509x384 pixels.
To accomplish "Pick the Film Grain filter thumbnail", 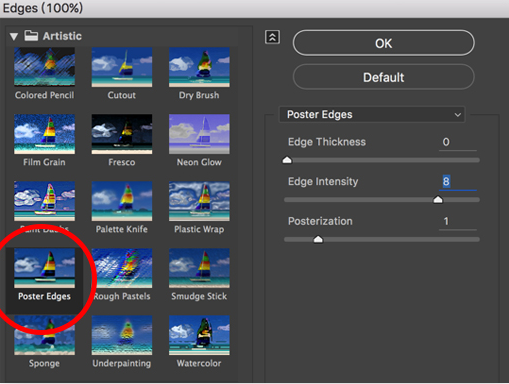I will (x=44, y=134).
